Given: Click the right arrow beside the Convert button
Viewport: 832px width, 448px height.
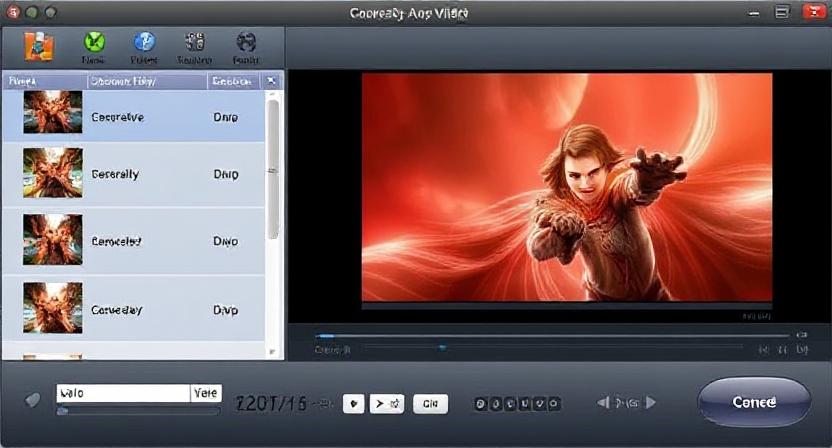Looking at the screenshot, I should [x=651, y=403].
